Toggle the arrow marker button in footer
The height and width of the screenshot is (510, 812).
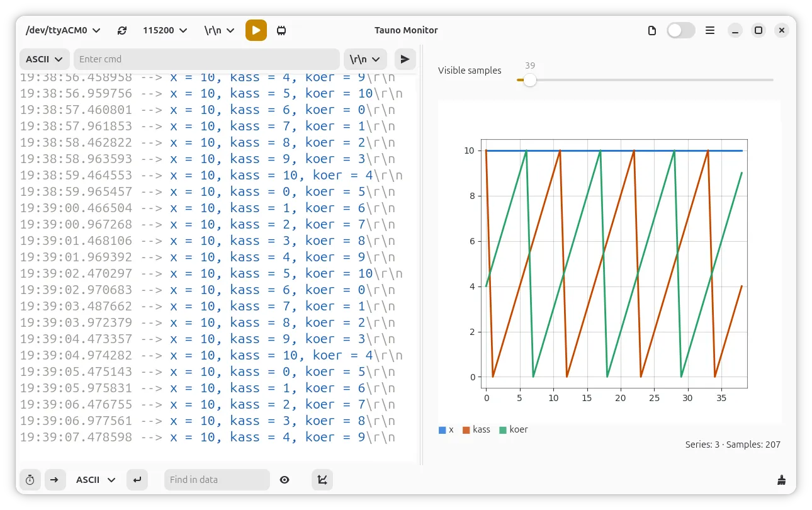(x=55, y=480)
